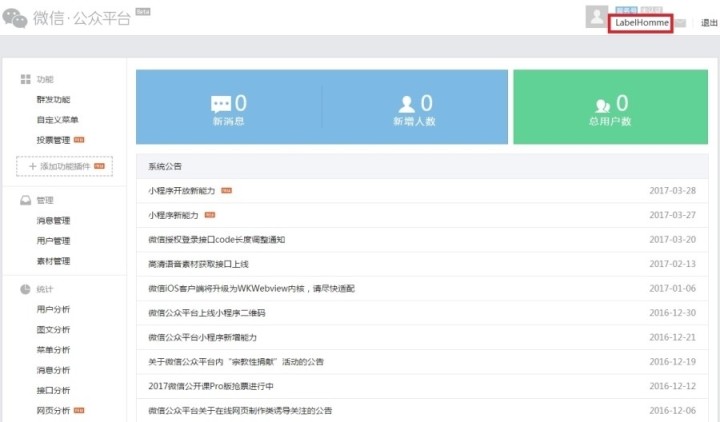Open 投票管理 in the sidebar
Viewport: 720px width, 422px height.
click(x=53, y=140)
